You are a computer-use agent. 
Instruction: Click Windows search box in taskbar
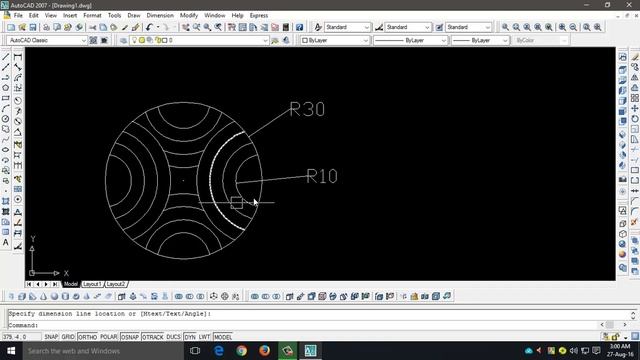pos(103,351)
